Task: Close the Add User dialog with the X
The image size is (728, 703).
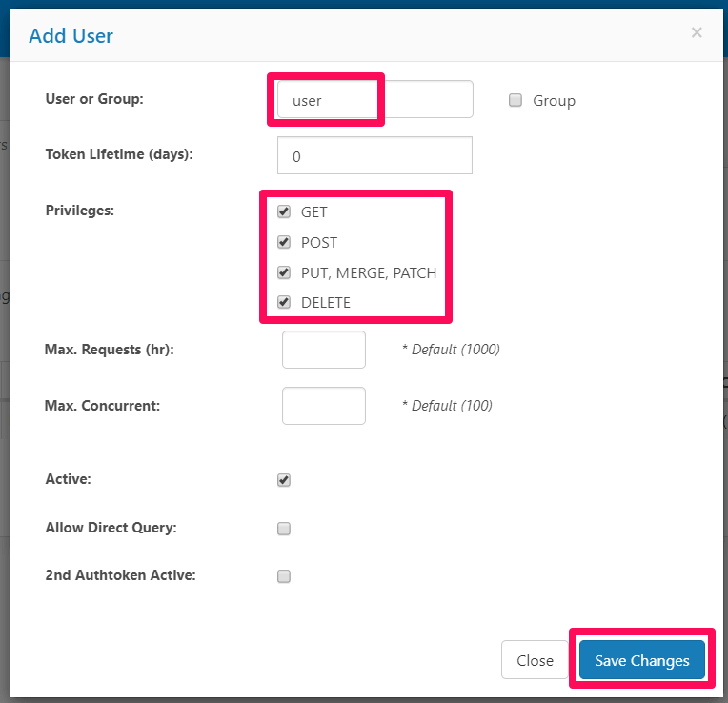Action: 697,33
